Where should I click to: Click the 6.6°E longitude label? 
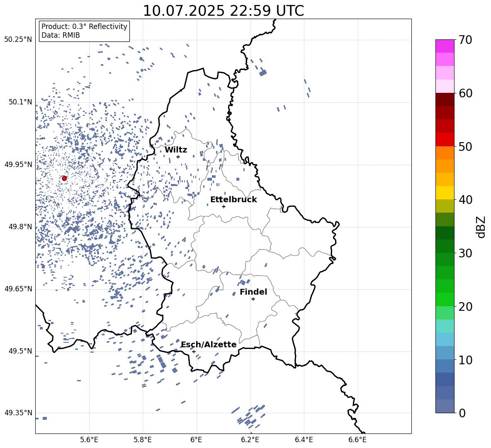(x=357, y=440)
